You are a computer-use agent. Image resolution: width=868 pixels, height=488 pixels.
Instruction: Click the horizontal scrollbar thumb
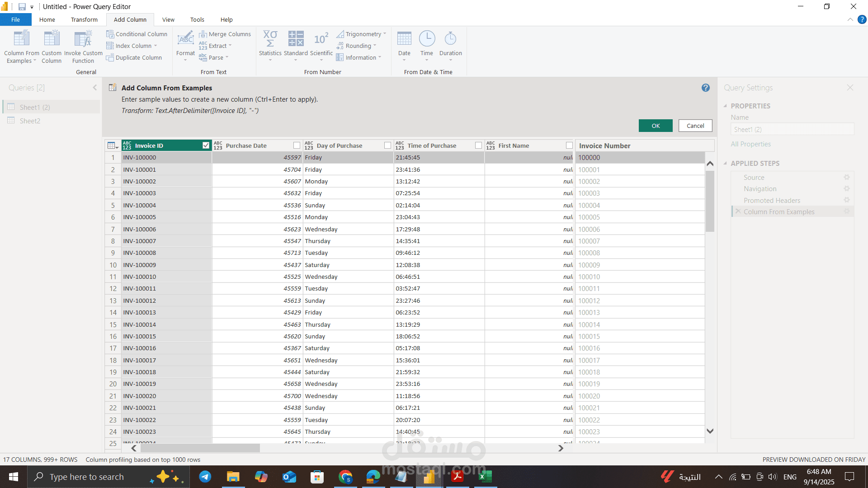(200, 448)
